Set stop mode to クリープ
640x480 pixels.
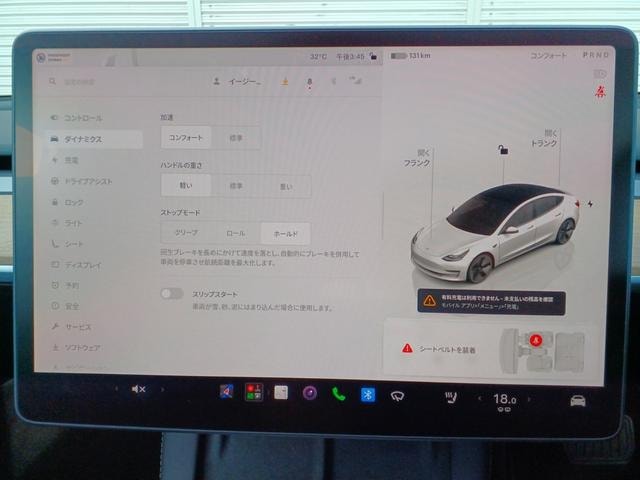pos(186,233)
